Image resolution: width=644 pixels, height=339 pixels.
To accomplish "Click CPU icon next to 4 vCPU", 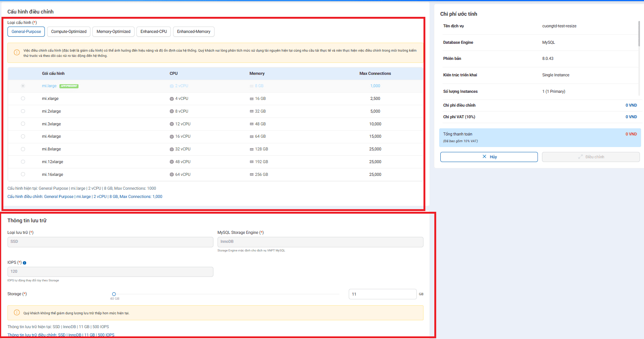I will pyautogui.click(x=172, y=99).
